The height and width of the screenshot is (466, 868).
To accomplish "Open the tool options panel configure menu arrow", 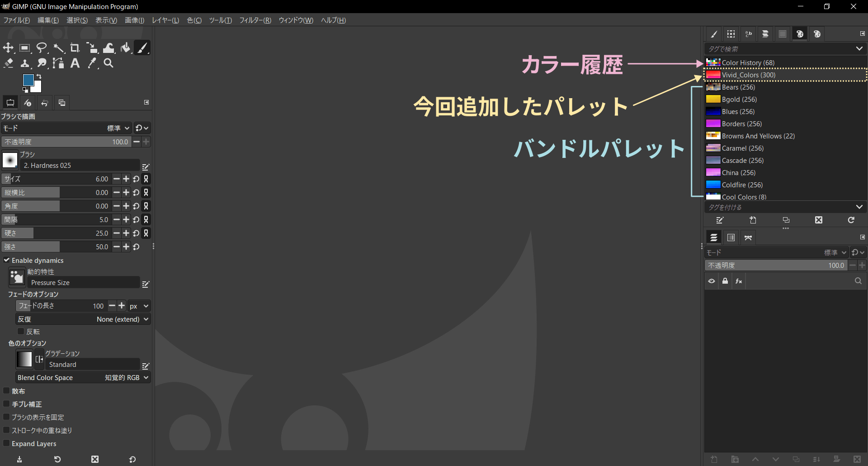I will [146, 102].
